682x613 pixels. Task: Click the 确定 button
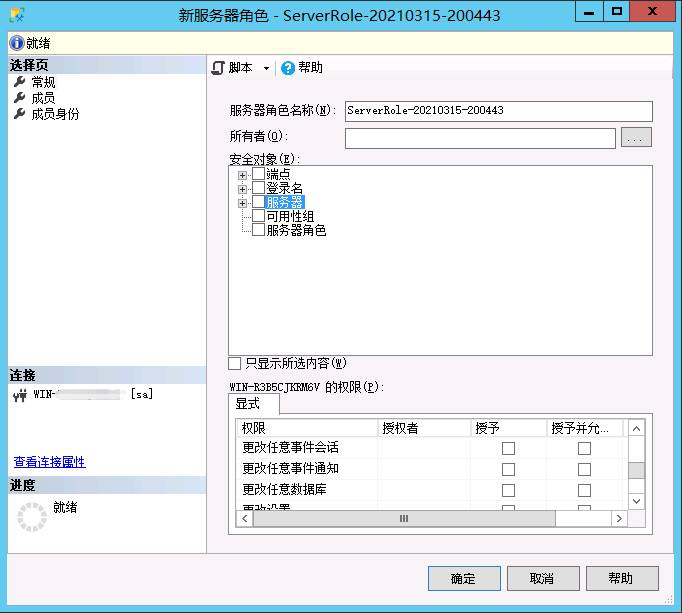[x=464, y=578]
